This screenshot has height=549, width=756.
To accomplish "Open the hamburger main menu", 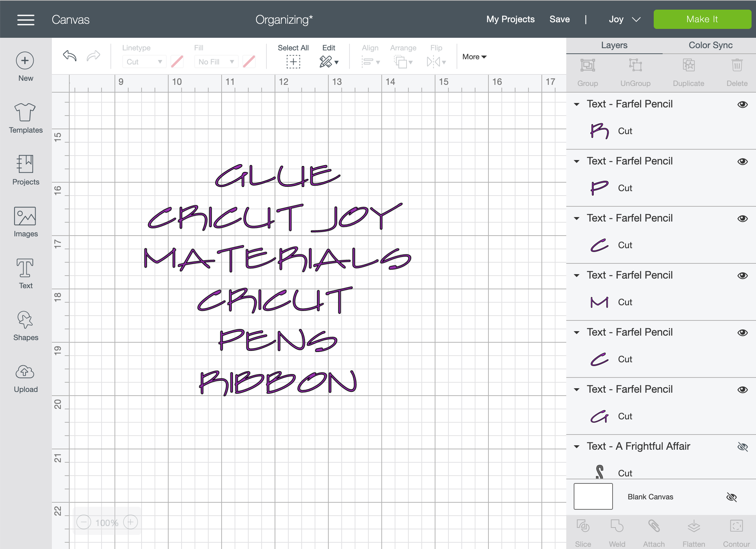I will (x=26, y=20).
